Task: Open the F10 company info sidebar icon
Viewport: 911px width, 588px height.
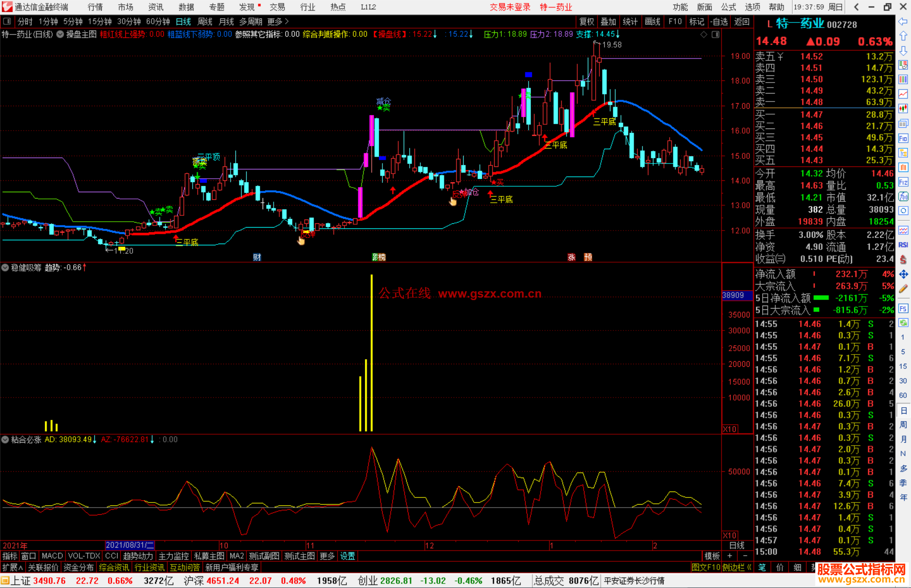Action: (903, 138)
